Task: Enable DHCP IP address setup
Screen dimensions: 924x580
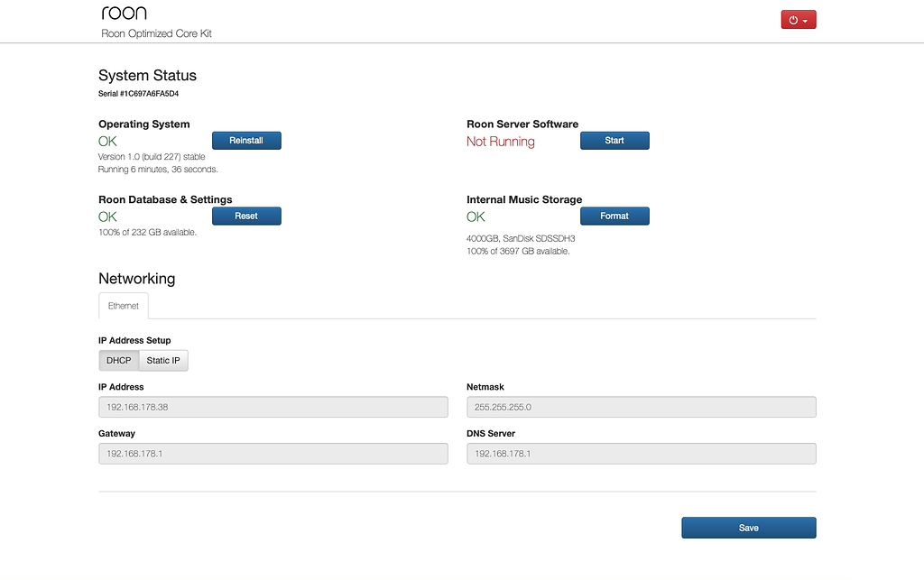Action: click(118, 360)
